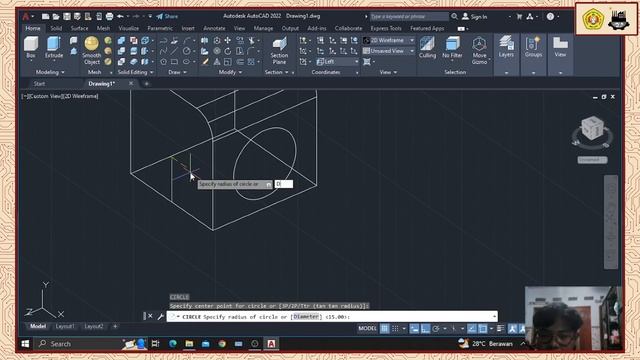Close the command line with the X icon
This screenshot has width=640, height=360.
coord(150,316)
